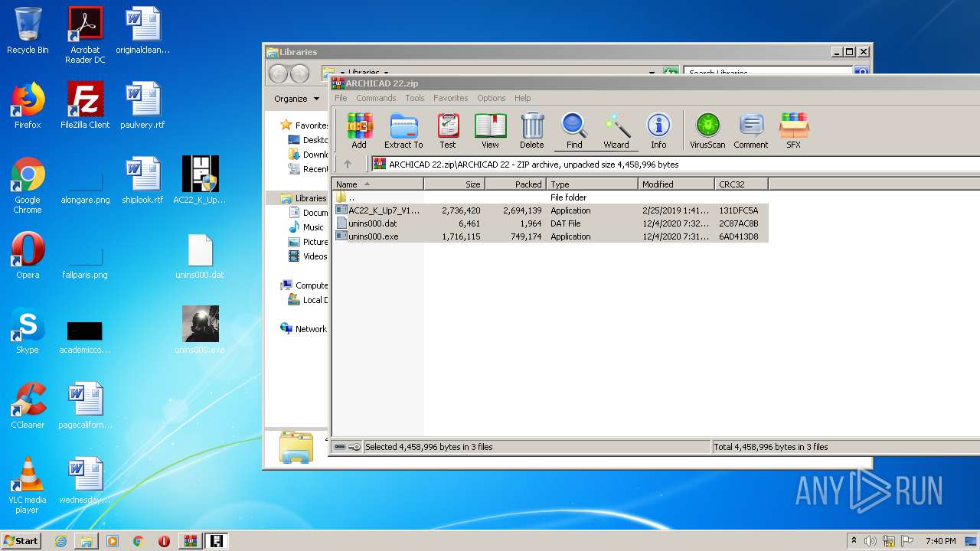Click the Test archive icon
The width and height of the screenshot is (980, 551).
pos(448,131)
